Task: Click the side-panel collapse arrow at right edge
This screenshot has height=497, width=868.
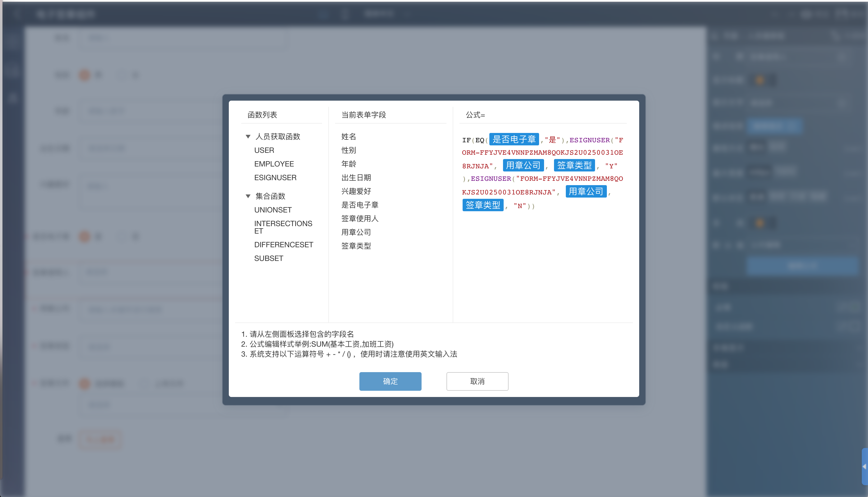Action: (x=864, y=466)
